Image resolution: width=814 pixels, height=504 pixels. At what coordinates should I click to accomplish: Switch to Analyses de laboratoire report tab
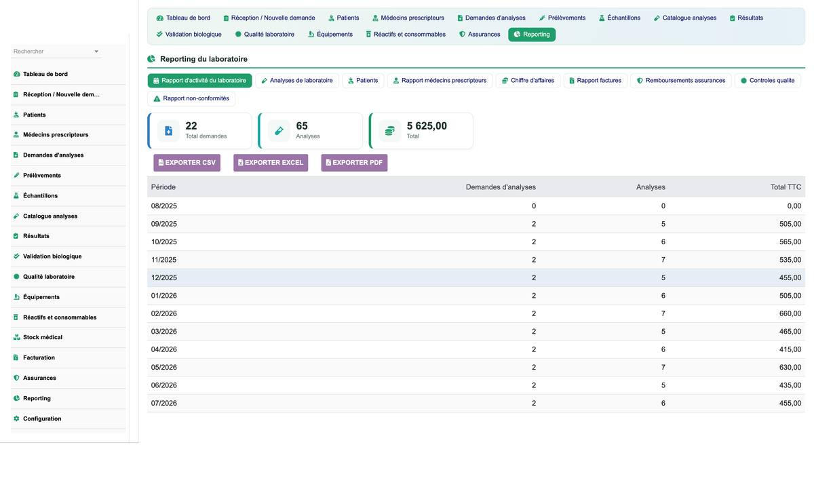click(x=297, y=80)
